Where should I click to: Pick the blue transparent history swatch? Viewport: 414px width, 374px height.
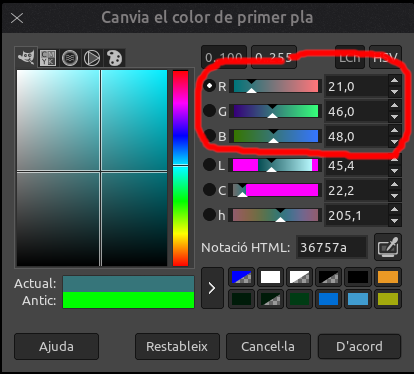coord(241,277)
